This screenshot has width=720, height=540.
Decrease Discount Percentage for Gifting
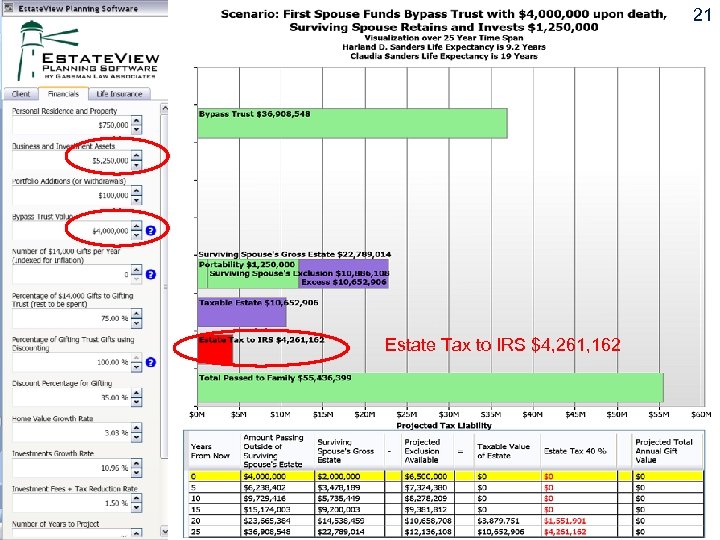(x=136, y=402)
